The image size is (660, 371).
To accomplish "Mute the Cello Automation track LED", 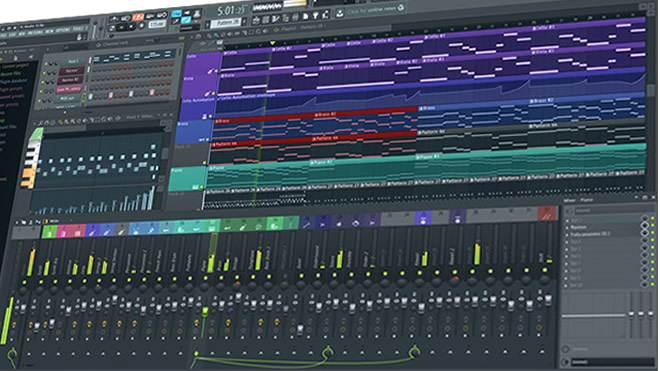I will [x=210, y=116].
